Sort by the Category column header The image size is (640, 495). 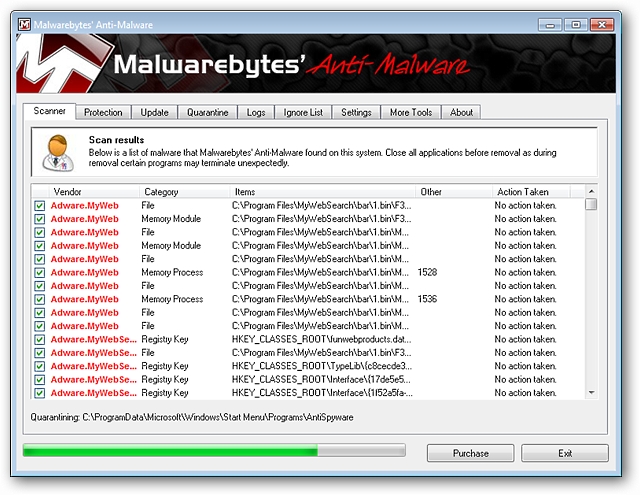click(x=185, y=192)
